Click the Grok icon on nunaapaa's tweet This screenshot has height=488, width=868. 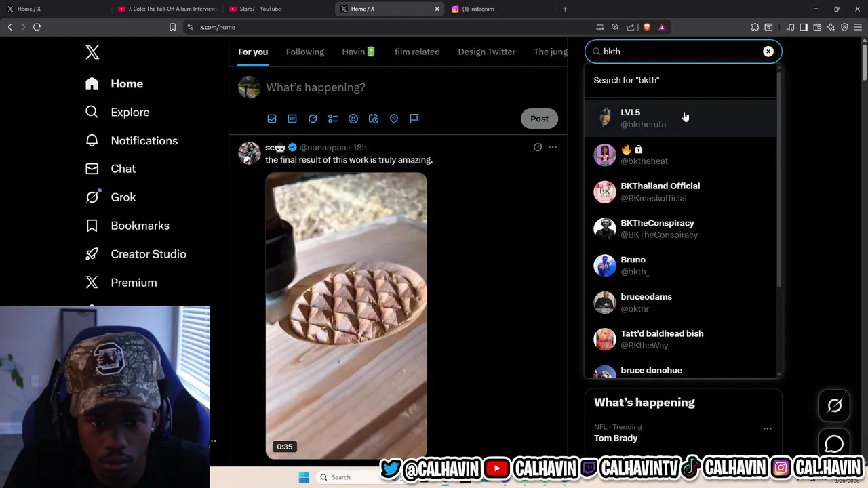[538, 147]
